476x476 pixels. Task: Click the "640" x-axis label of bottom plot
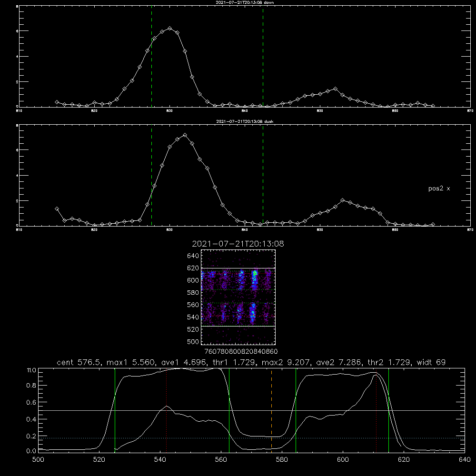point(465,460)
